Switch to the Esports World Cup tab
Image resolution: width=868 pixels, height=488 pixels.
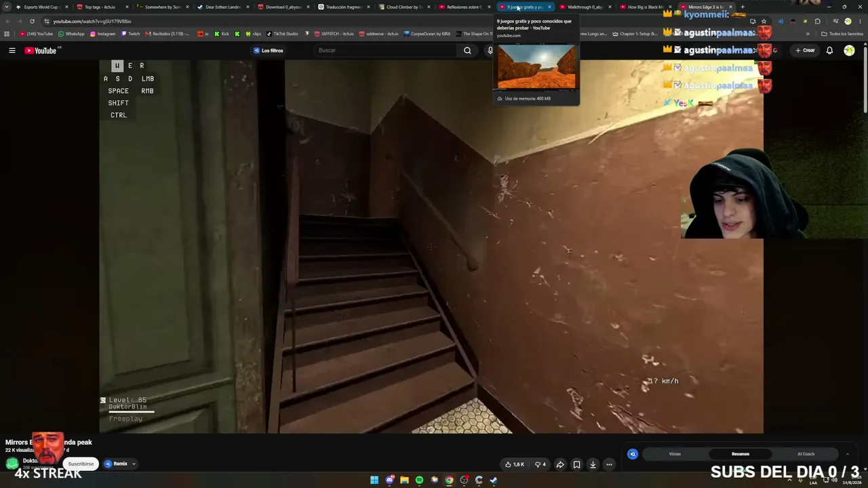42,7
